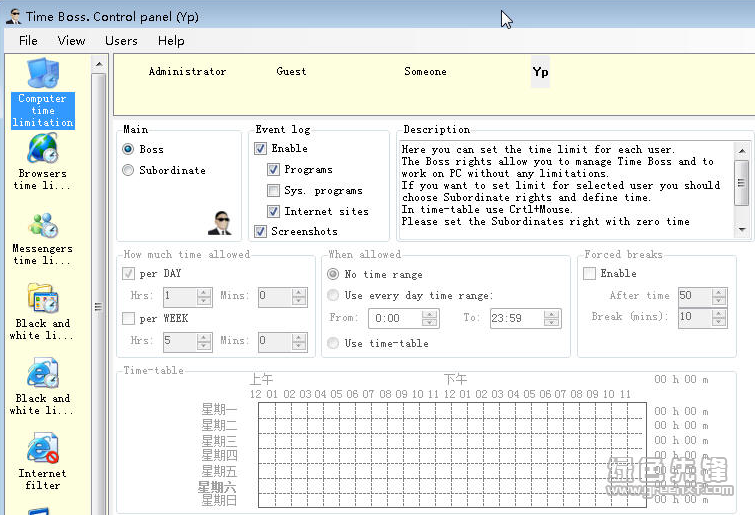Select Use time-table option
The image size is (755, 515).
333,343
